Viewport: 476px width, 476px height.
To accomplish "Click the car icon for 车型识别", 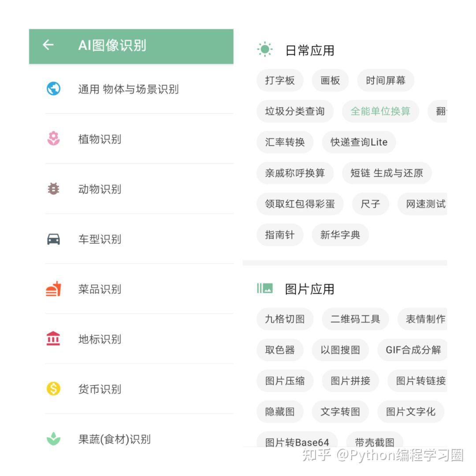I will (52, 239).
